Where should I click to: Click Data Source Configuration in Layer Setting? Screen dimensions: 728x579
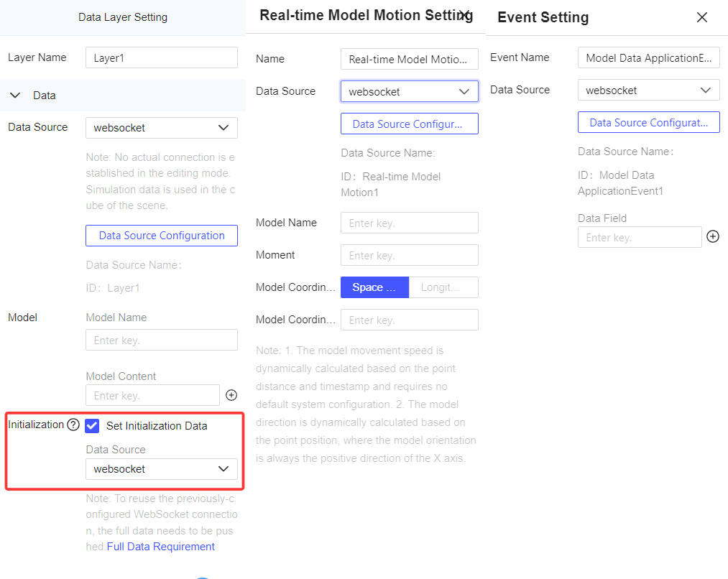162,236
